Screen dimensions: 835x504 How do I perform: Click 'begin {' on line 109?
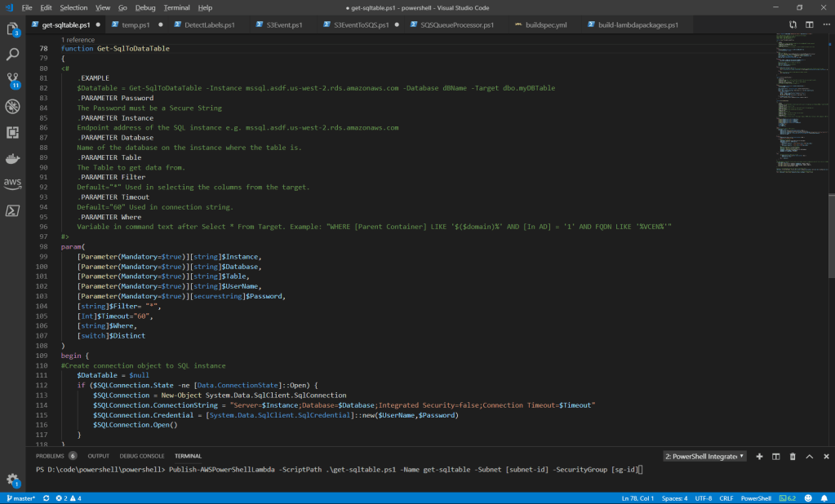pos(75,356)
